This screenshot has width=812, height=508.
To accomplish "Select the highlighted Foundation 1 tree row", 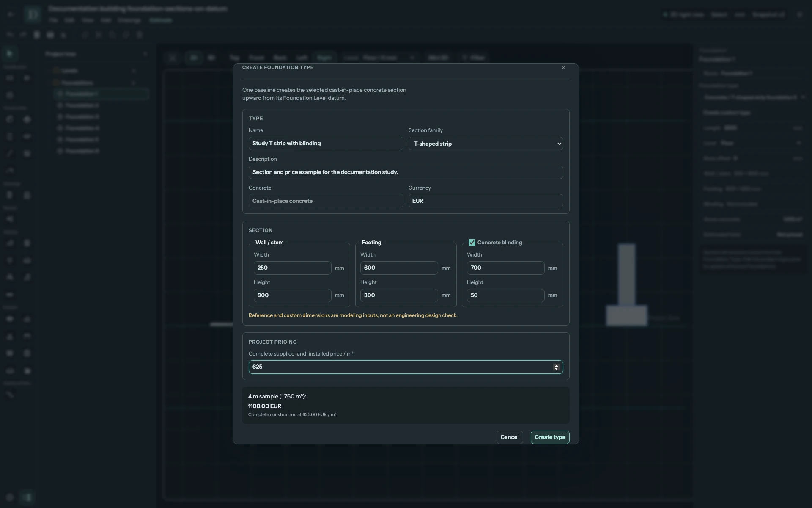I will coord(101,94).
